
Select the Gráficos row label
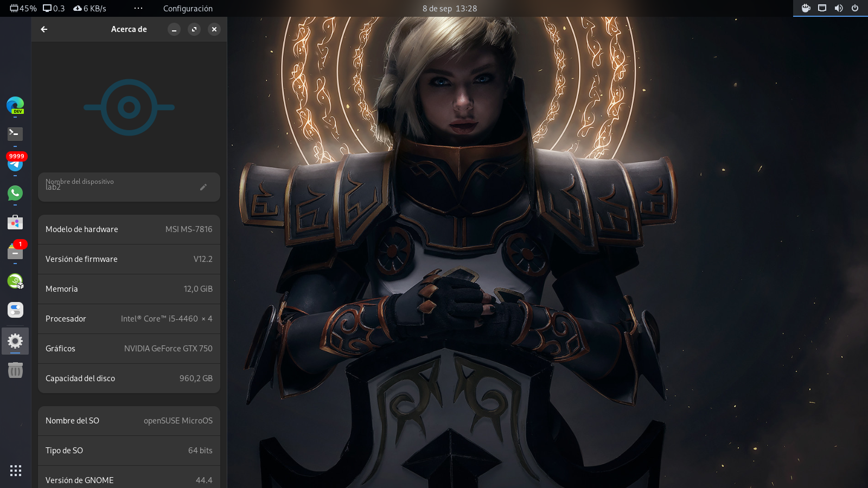coord(60,349)
